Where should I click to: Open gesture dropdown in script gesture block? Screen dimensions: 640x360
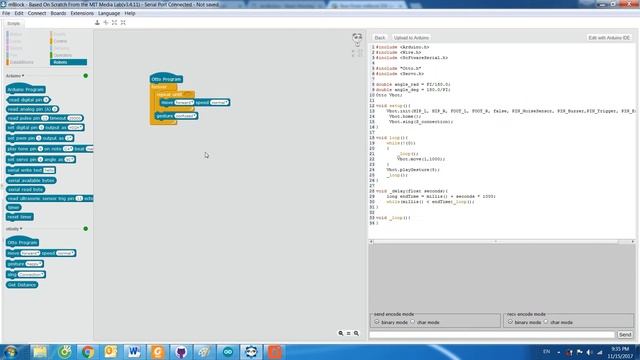pyautogui.click(x=186, y=116)
